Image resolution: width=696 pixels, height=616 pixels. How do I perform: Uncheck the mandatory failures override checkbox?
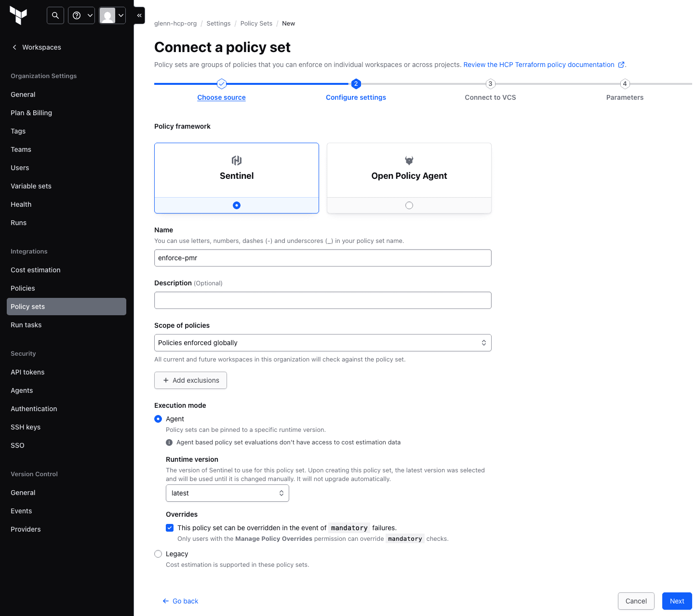click(170, 528)
